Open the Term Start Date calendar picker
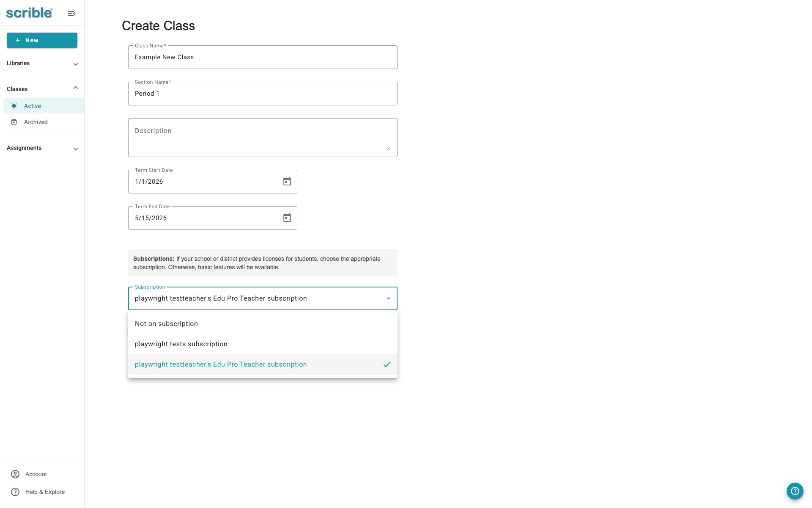The height and width of the screenshot is (508, 812). point(287,181)
